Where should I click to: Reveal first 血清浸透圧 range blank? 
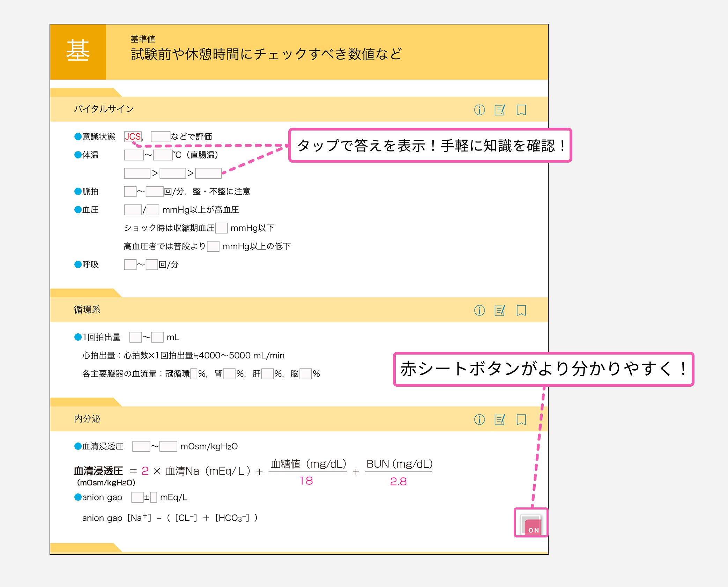pyautogui.click(x=141, y=446)
